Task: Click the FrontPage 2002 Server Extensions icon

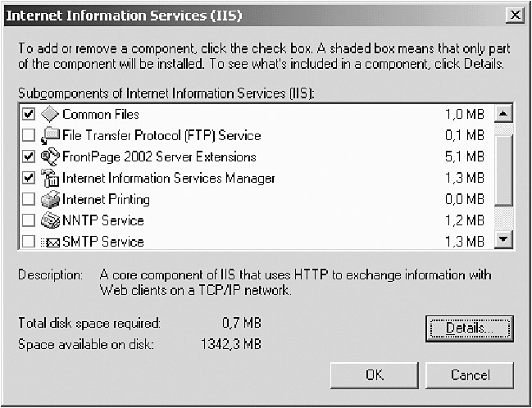Action: 50,157
